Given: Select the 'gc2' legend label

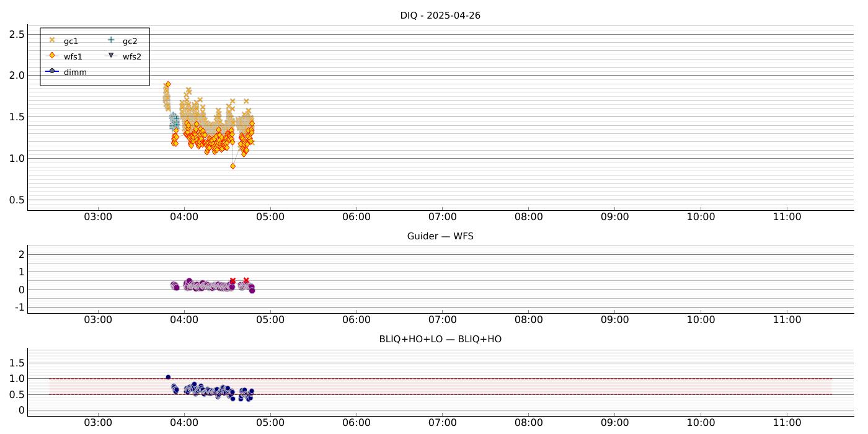Looking at the screenshot, I should click(x=130, y=42).
